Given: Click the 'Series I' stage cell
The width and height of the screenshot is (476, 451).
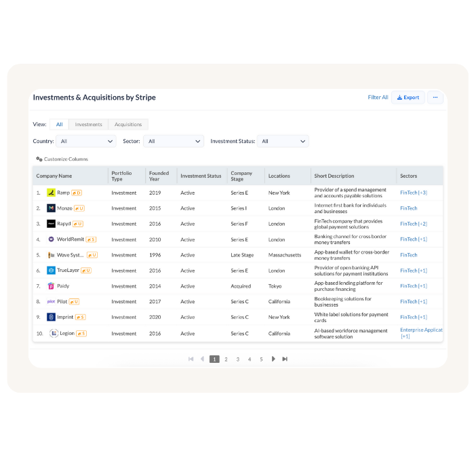Looking at the screenshot, I should click(239, 208).
